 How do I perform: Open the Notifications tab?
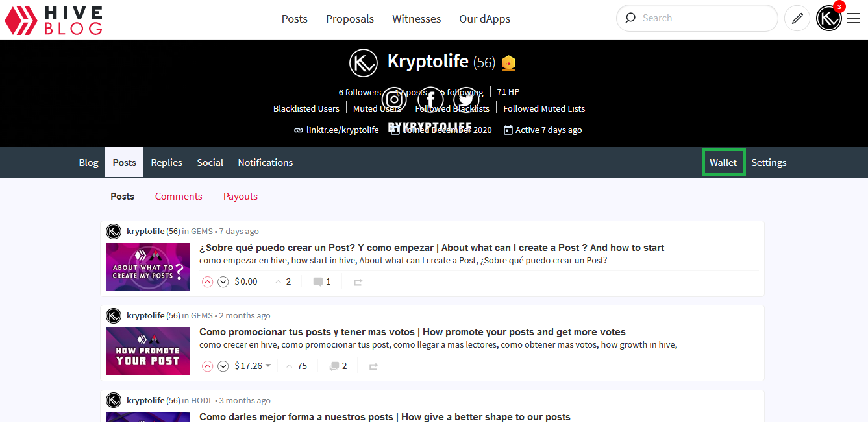[x=266, y=162]
